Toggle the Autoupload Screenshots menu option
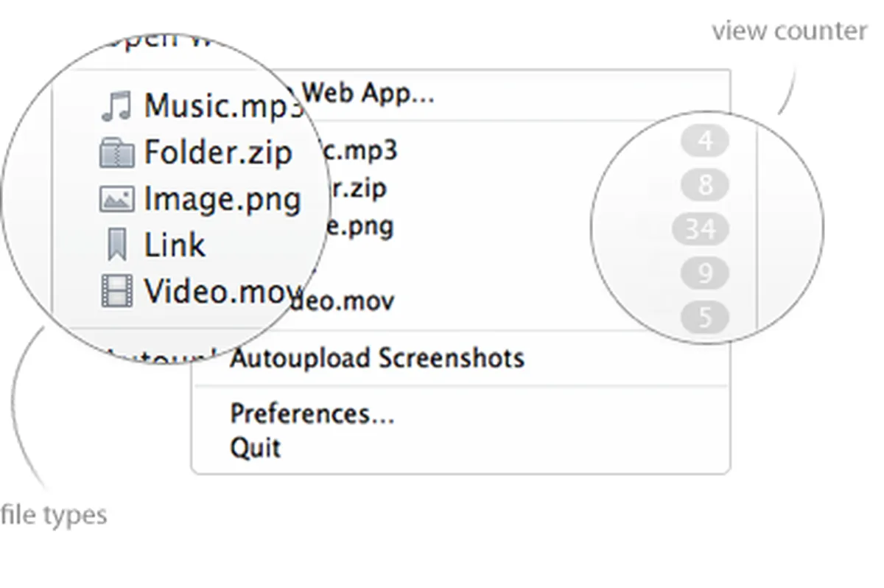 (377, 359)
